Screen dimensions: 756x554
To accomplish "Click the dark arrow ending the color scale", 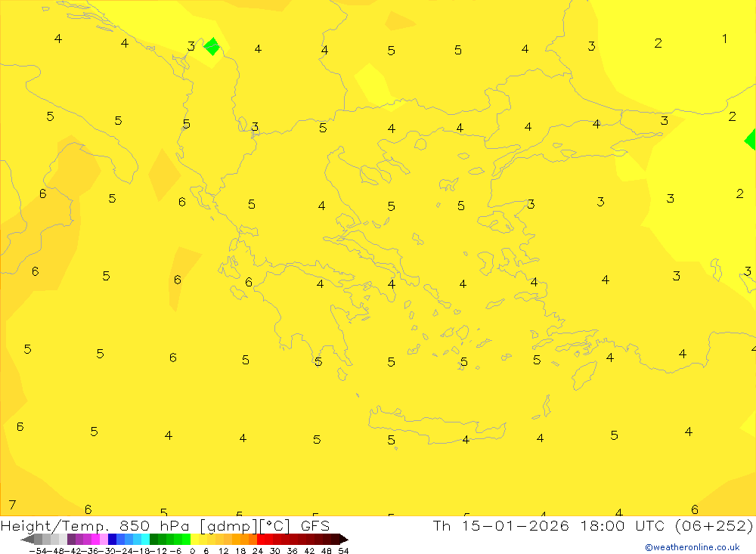I will click(x=344, y=540).
